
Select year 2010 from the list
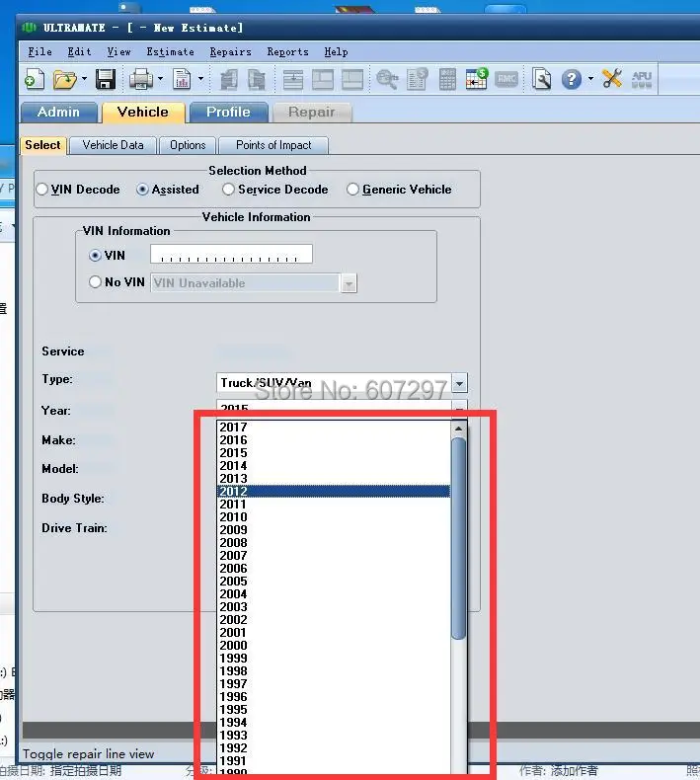(x=334, y=517)
